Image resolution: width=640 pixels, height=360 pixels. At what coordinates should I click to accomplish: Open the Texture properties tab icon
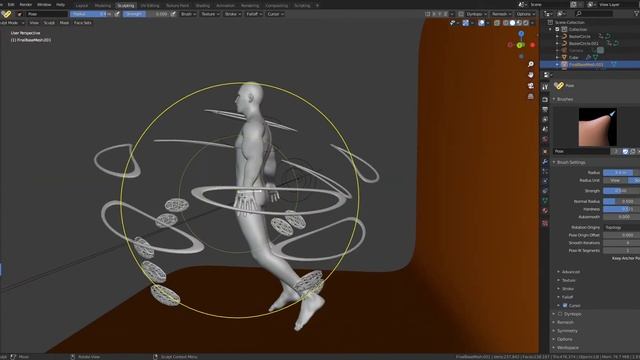pyautogui.click(x=545, y=223)
